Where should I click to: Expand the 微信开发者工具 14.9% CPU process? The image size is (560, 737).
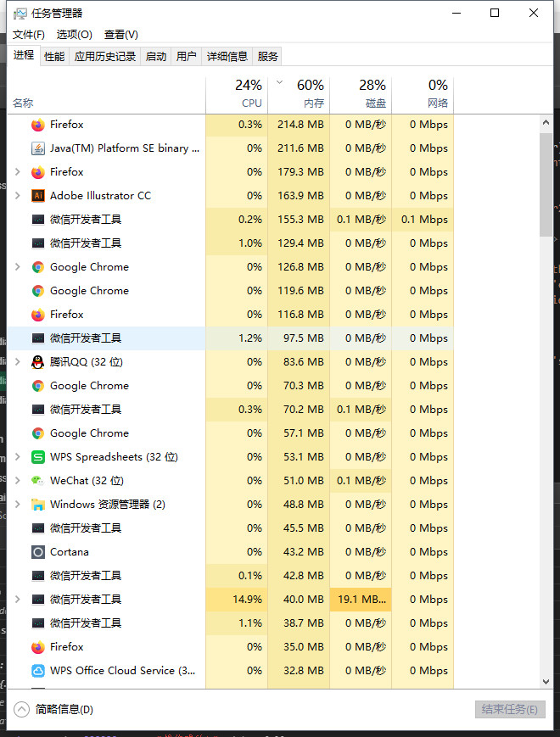18,600
